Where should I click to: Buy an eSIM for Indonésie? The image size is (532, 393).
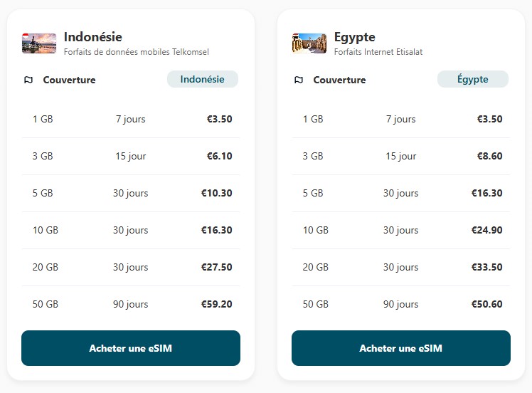point(131,348)
